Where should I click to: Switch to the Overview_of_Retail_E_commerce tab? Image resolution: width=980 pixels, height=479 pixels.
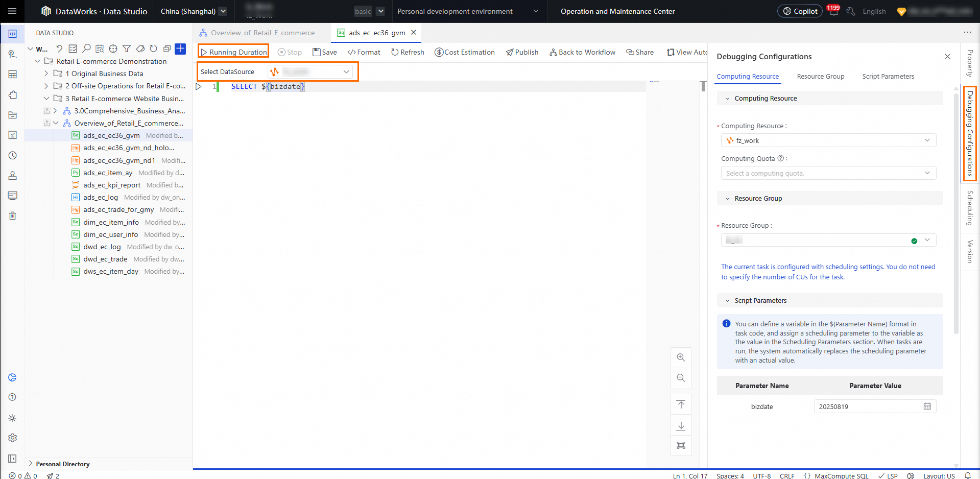(x=263, y=33)
